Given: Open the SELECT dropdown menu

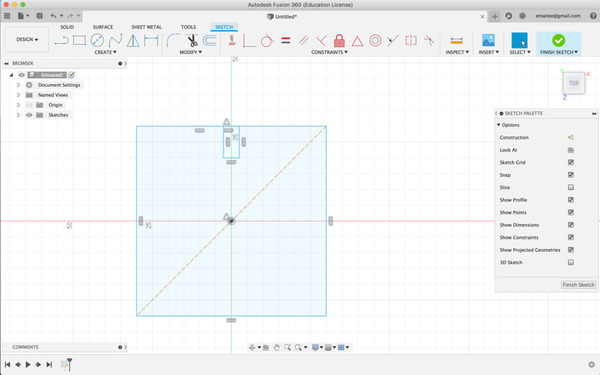Looking at the screenshot, I should point(520,52).
